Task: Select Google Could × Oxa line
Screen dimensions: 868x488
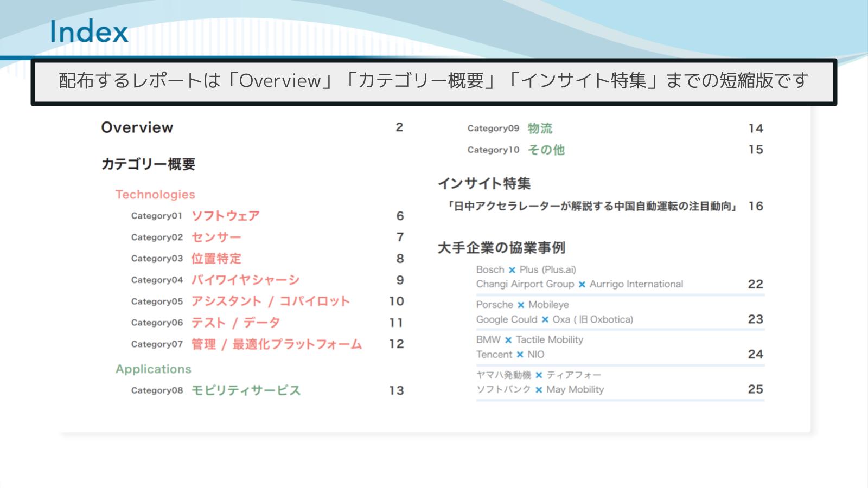Action: [x=554, y=319]
